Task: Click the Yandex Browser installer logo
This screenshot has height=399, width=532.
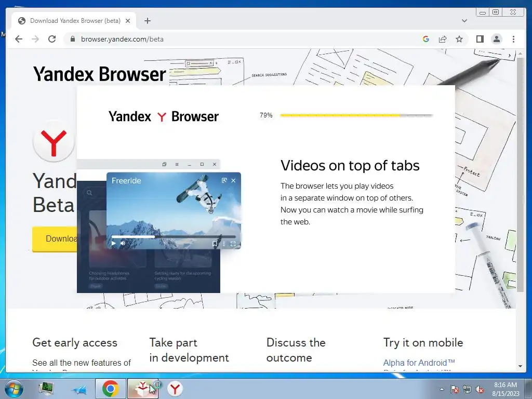Action: (164, 116)
